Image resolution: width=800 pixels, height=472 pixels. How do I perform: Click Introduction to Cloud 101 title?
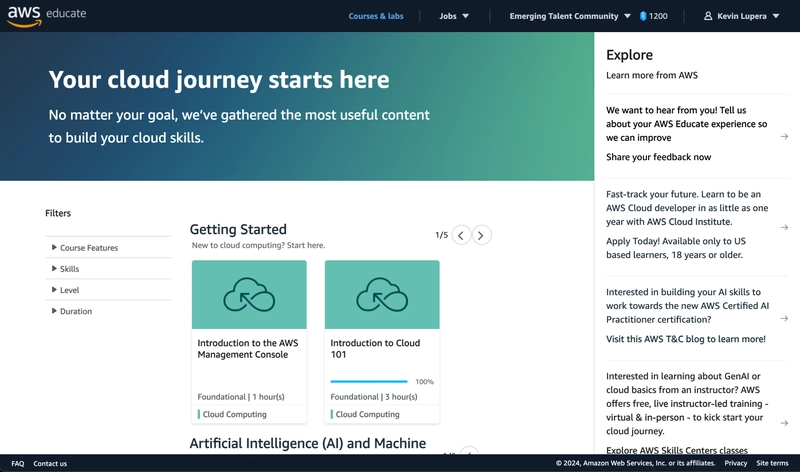(375, 349)
